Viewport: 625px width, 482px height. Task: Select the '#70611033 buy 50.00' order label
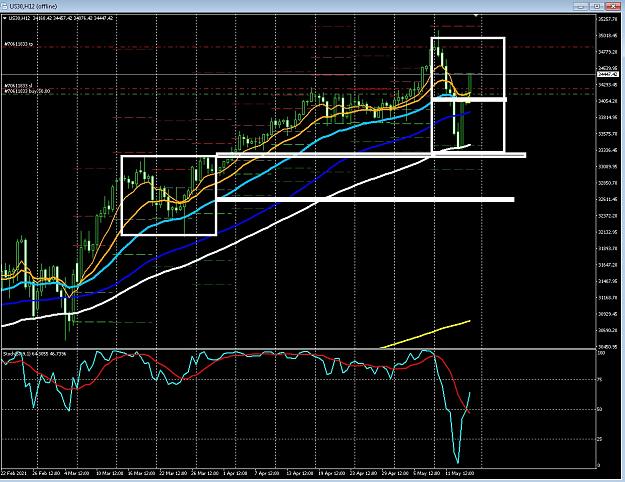click(x=27, y=91)
